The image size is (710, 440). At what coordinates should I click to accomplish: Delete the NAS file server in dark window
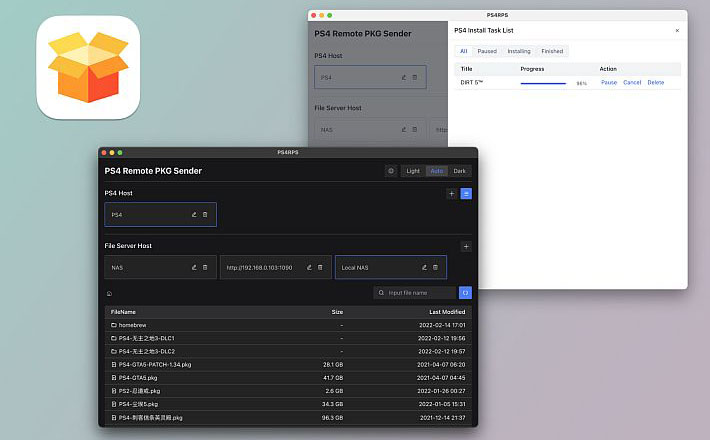click(205, 268)
